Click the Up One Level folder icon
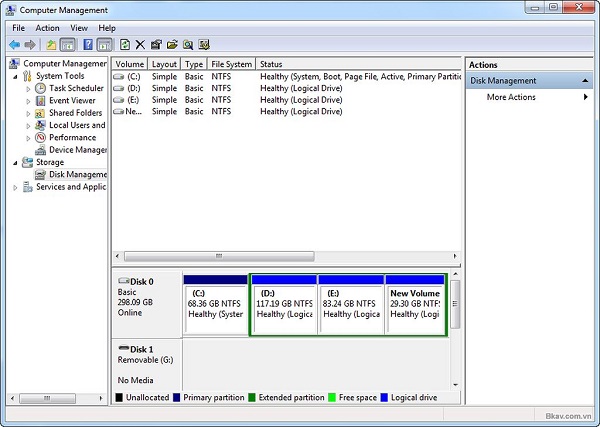Image resolution: width=600 pixels, height=427 pixels. coord(51,45)
